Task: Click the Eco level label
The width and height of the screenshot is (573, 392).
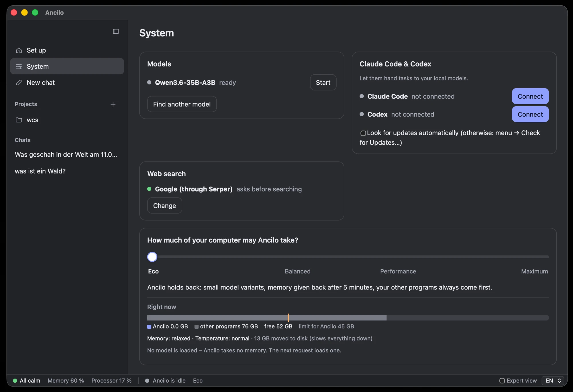Action: [153, 271]
